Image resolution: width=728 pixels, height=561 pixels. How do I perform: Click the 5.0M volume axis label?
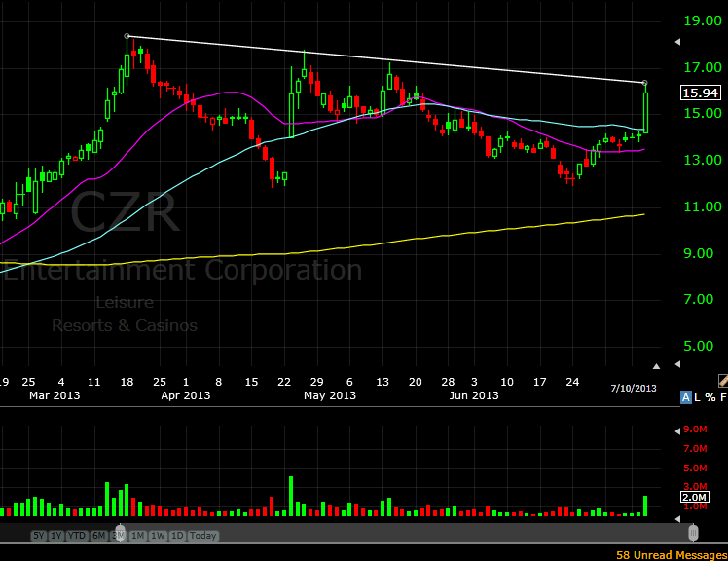click(695, 468)
